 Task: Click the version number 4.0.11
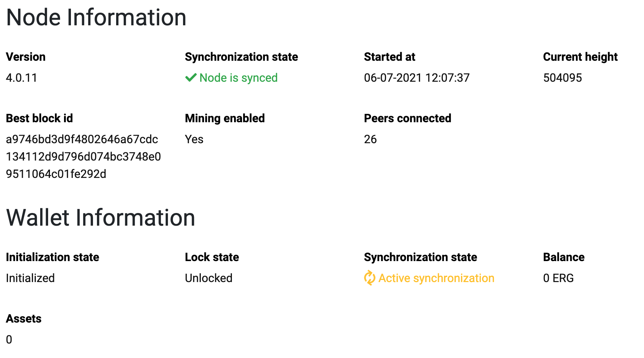pyautogui.click(x=22, y=78)
